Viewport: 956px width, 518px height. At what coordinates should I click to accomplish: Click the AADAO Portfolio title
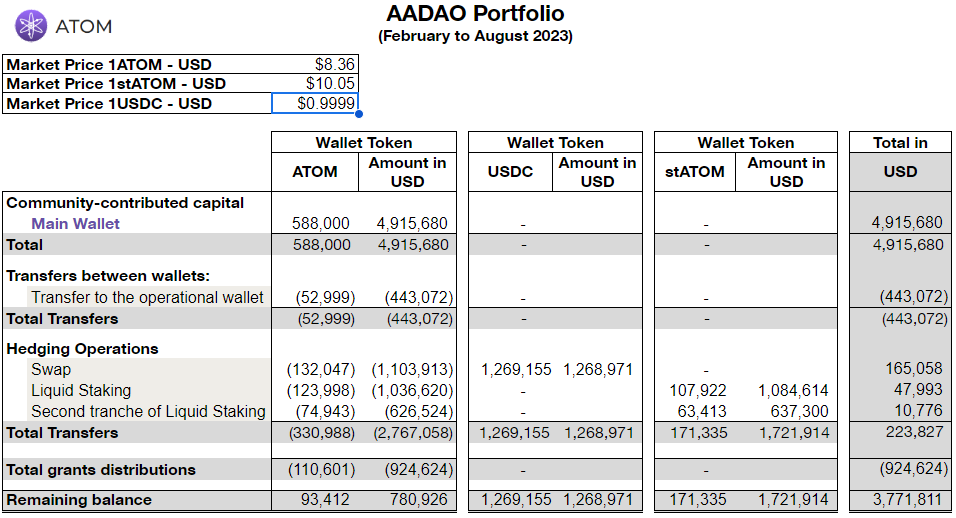tap(476, 13)
